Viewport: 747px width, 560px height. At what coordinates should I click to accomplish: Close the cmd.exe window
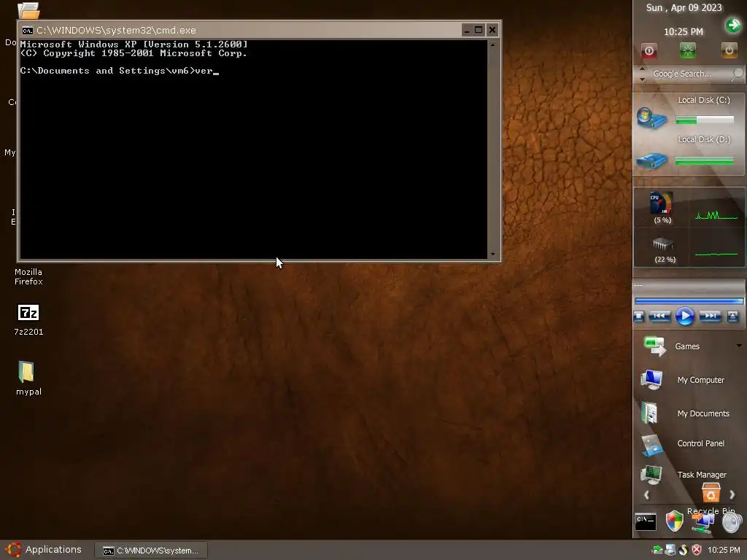[x=492, y=30]
